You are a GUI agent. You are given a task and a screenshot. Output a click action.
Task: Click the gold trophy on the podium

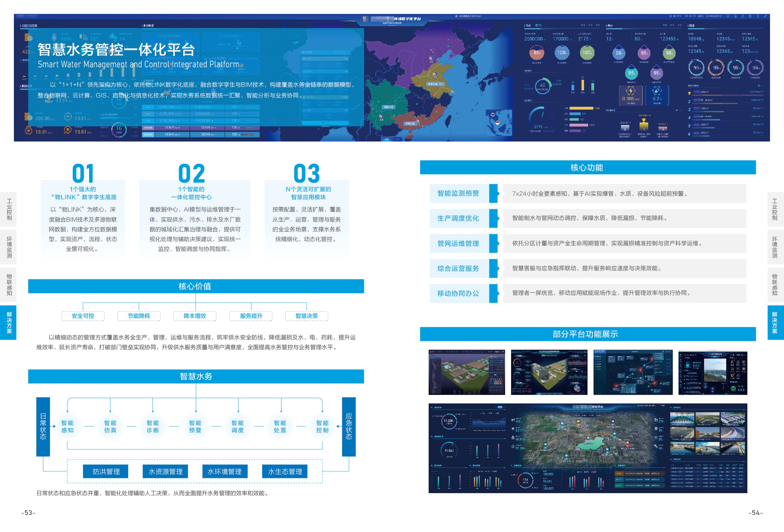[x=644, y=120]
